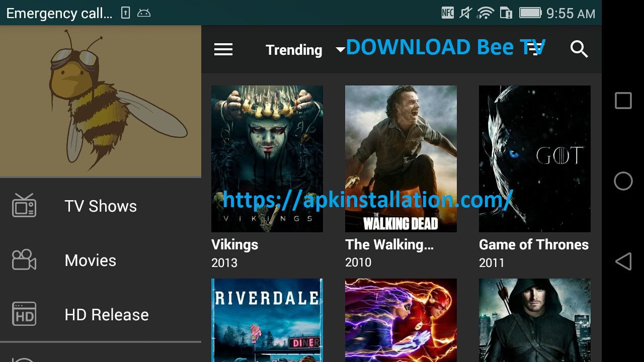Select the Trending category label
Viewport: 644px width, 362px height.
(294, 50)
